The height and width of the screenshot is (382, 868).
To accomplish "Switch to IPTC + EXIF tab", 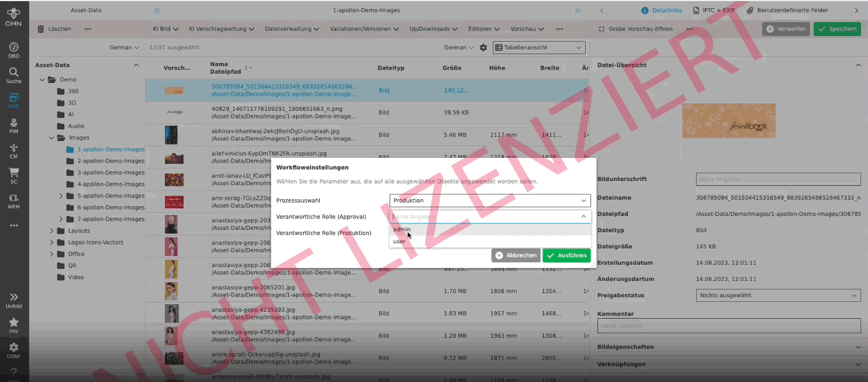I will (715, 10).
